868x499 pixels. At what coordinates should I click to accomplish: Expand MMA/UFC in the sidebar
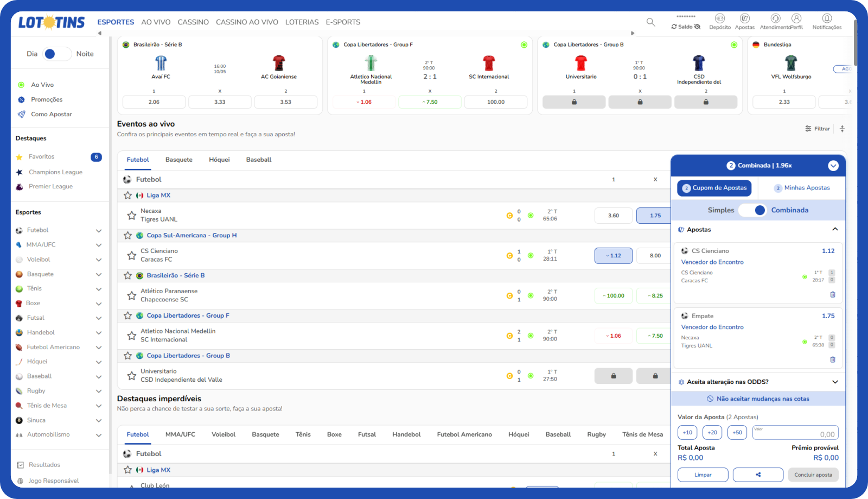coord(99,245)
